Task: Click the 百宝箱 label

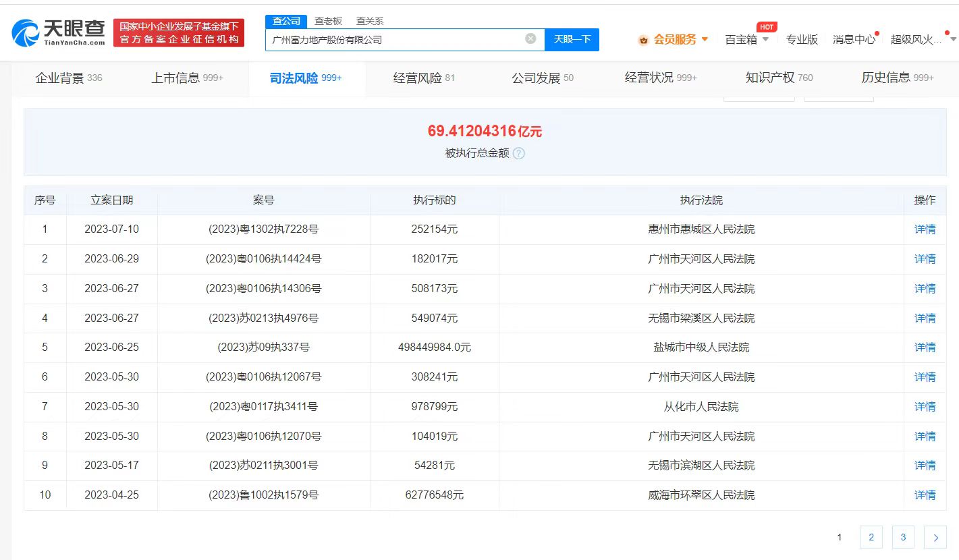Action: (741, 40)
